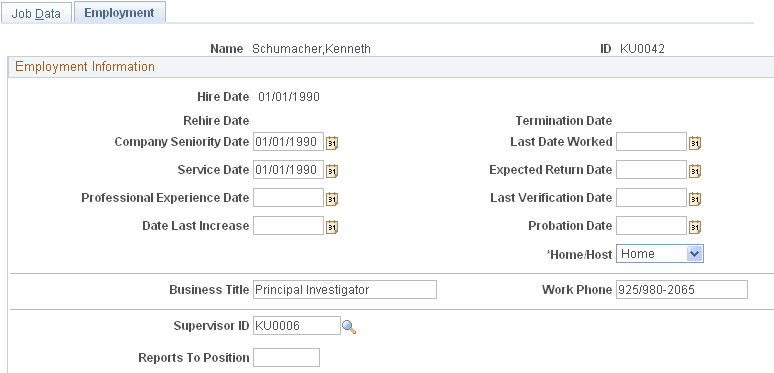Focus the Last Date Worked field
Screen dimensions: 774x373
click(651, 142)
